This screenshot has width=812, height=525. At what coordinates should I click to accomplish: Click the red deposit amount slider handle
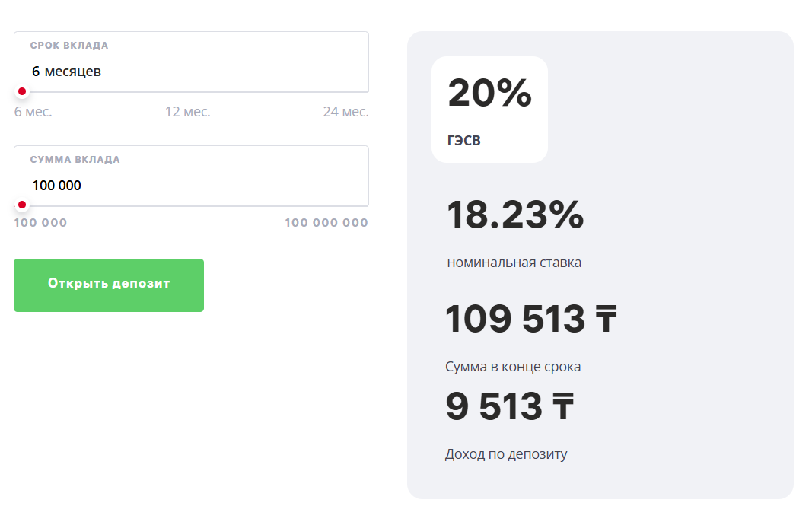[22, 205]
